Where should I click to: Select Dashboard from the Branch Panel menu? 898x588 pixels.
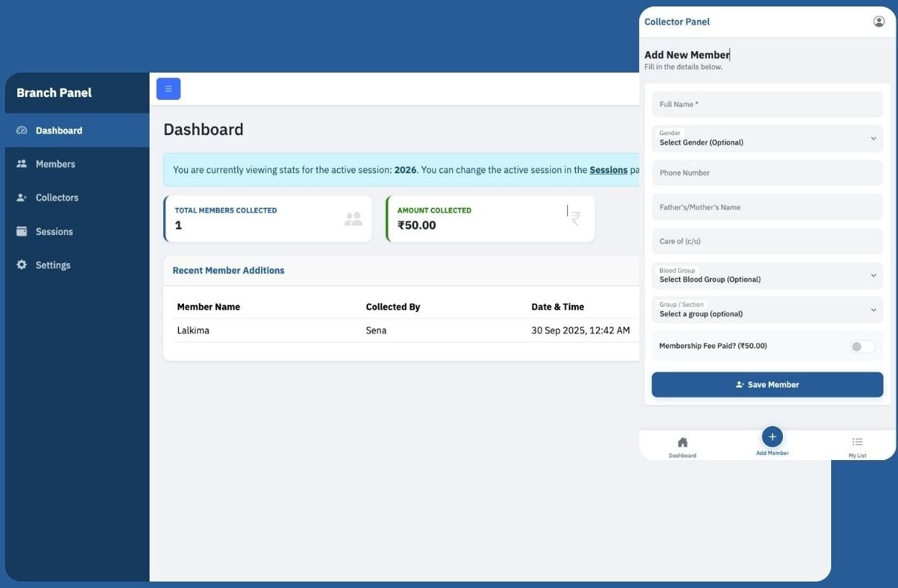click(x=59, y=130)
